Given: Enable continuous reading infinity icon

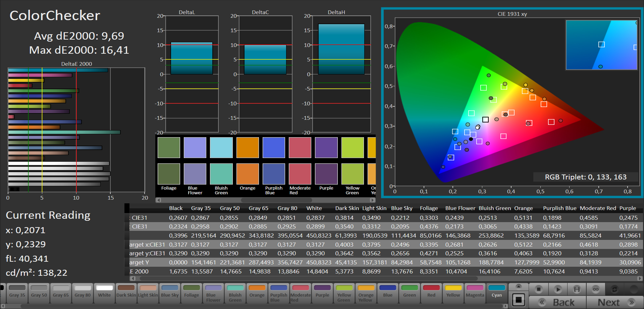Looking at the screenshot, I should 595,289.
